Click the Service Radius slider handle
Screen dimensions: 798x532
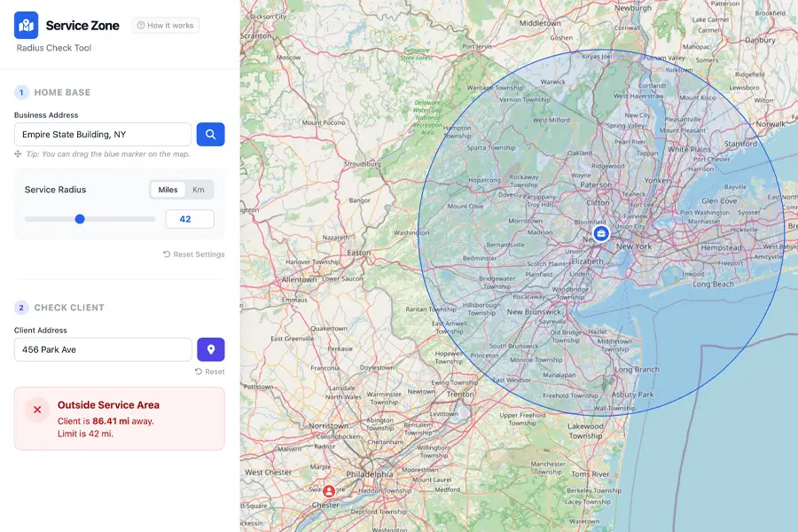tap(80, 219)
